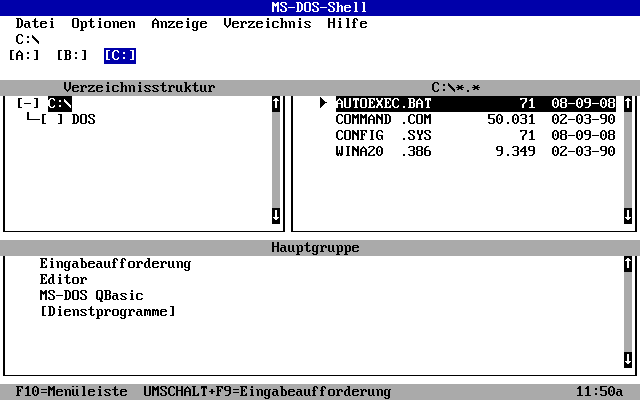Select the highlighted C: drive
Viewport: 640px width, 400px height.
pos(119,55)
